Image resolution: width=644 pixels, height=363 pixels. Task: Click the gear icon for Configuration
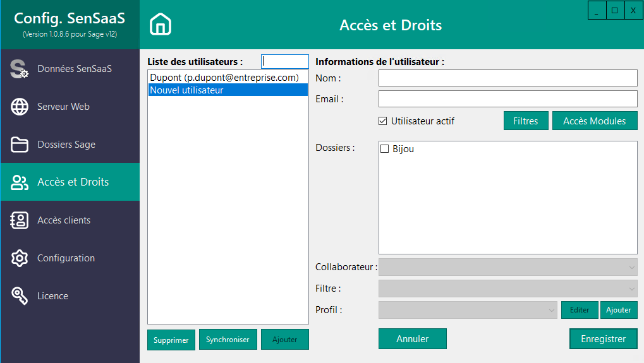(20, 258)
